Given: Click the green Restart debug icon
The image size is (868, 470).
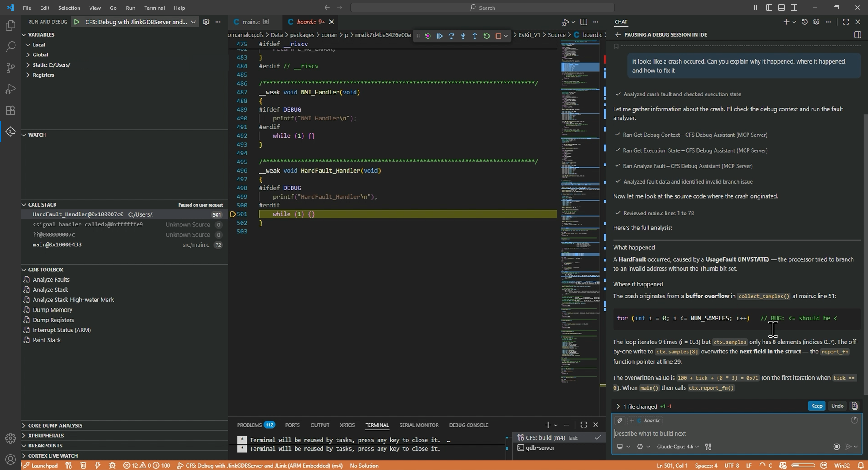Looking at the screenshot, I should (x=486, y=36).
